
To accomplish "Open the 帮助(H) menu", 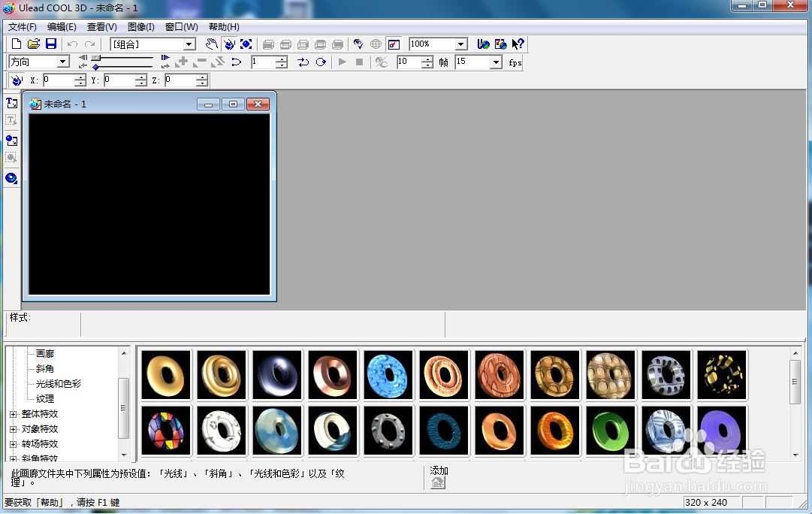I will (x=224, y=27).
